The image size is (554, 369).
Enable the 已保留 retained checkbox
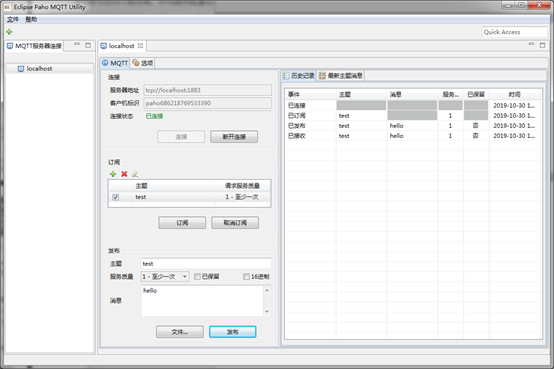coord(198,276)
